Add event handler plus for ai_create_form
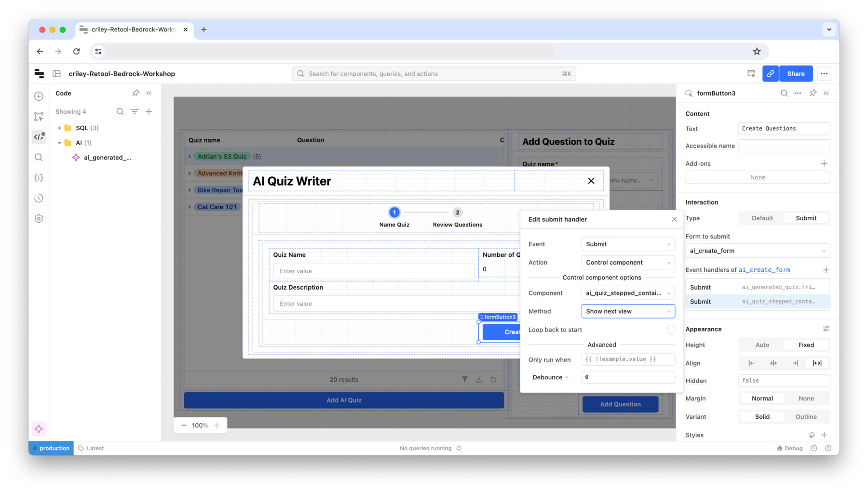 [826, 270]
